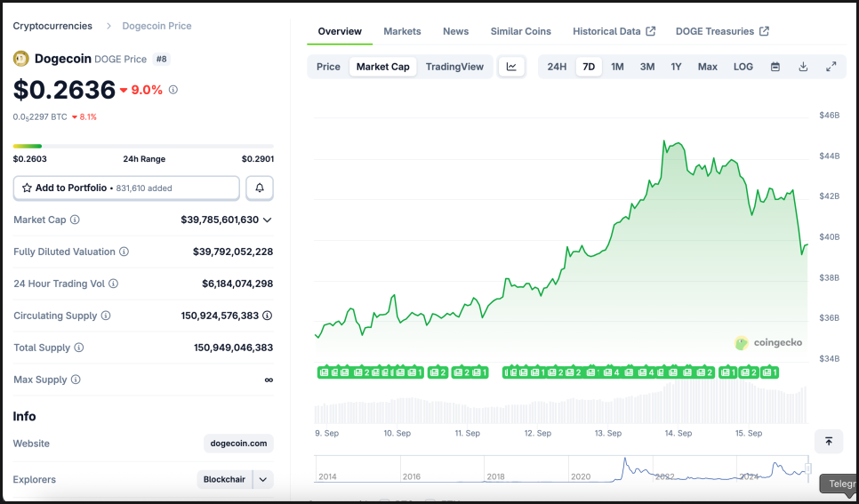859x504 pixels.
Task: Click the info icon after 150,924,576,383 value
Action: 268,316
